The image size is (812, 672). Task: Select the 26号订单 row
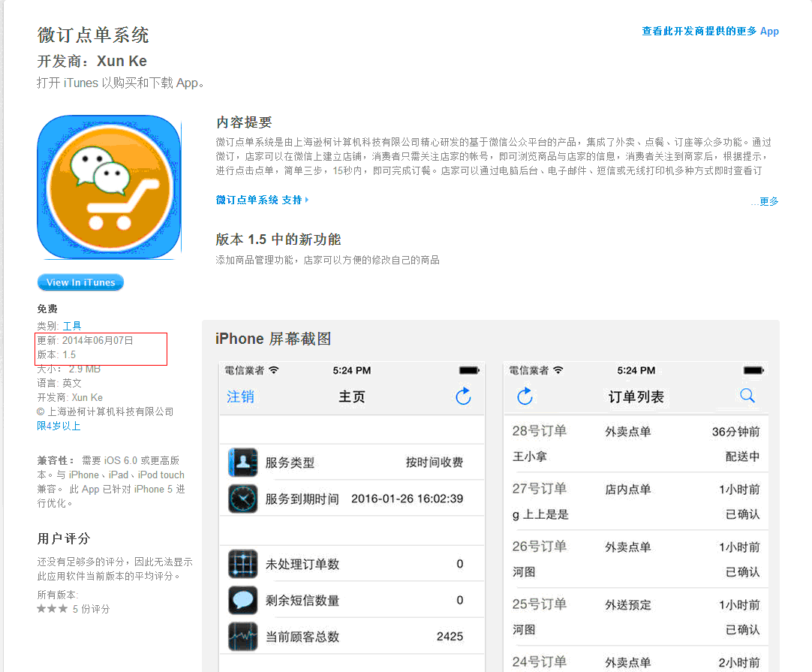point(636,559)
